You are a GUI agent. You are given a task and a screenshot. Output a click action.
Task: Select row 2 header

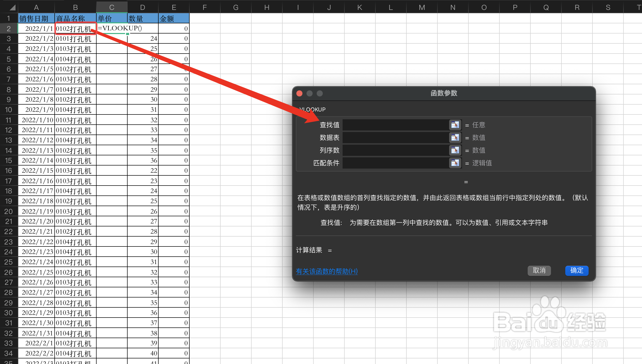[9, 28]
